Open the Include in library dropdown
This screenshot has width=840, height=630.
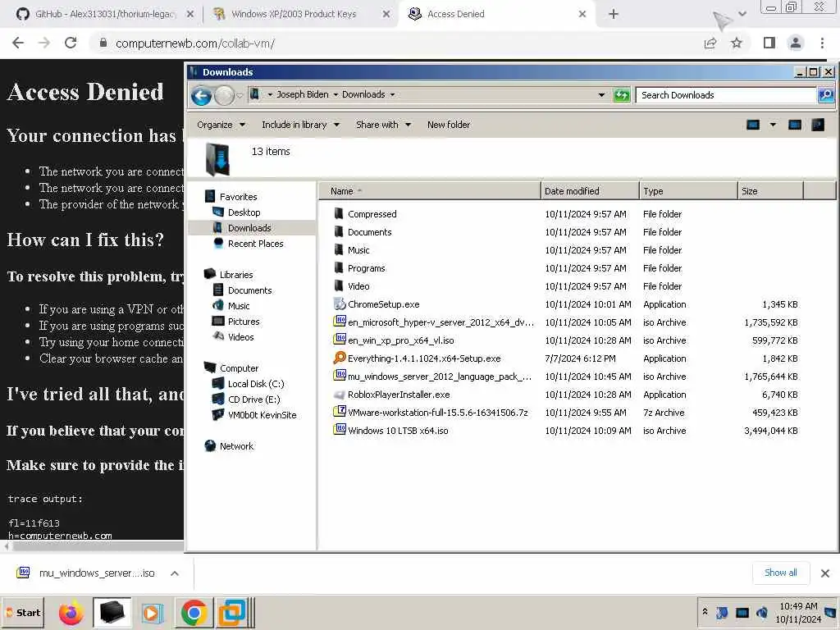(300, 125)
